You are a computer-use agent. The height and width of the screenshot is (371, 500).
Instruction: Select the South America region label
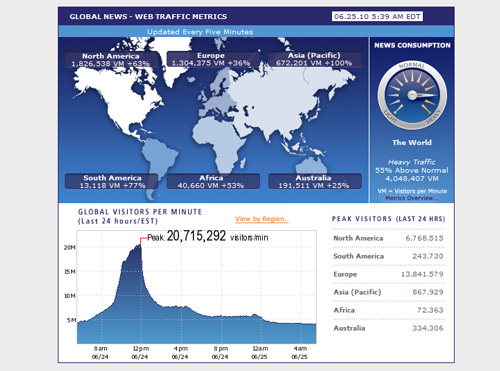pyautogui.click(x=112, y=182)
